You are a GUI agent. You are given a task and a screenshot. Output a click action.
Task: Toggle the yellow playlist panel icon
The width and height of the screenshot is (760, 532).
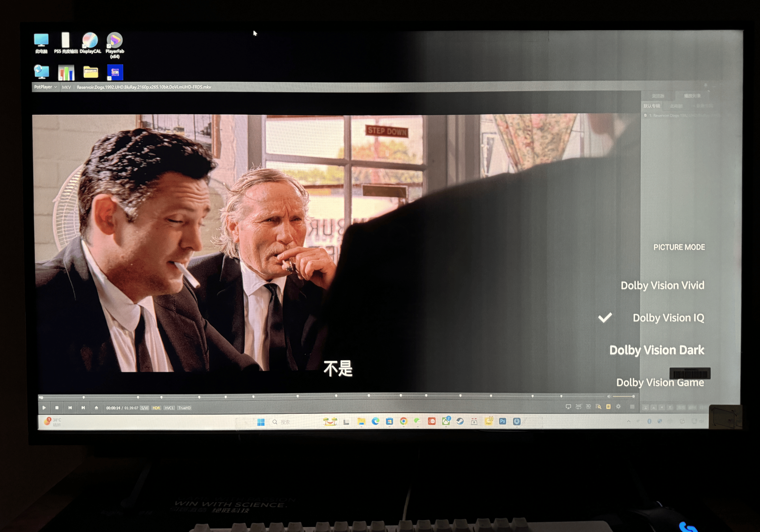tap(608, 407)
